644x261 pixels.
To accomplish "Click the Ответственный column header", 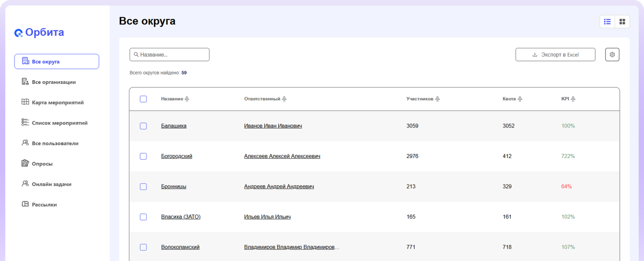I will (x=262, y=99).
